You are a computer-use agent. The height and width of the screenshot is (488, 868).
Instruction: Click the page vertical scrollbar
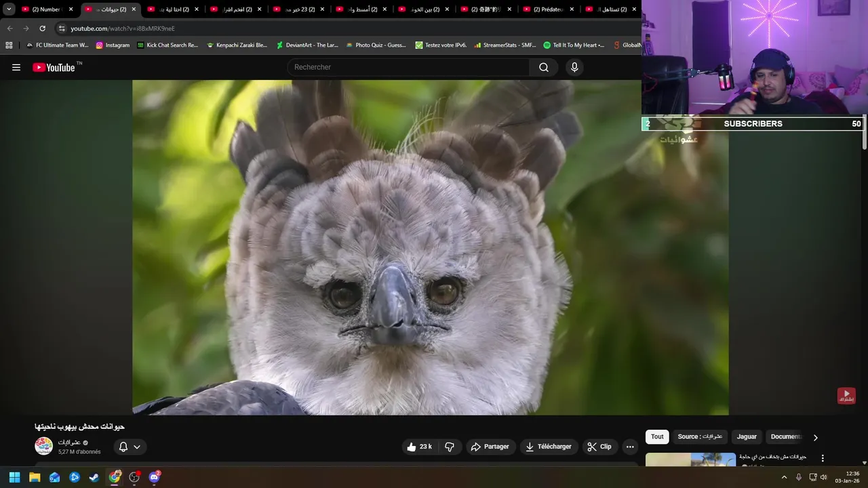coord(864,132)
